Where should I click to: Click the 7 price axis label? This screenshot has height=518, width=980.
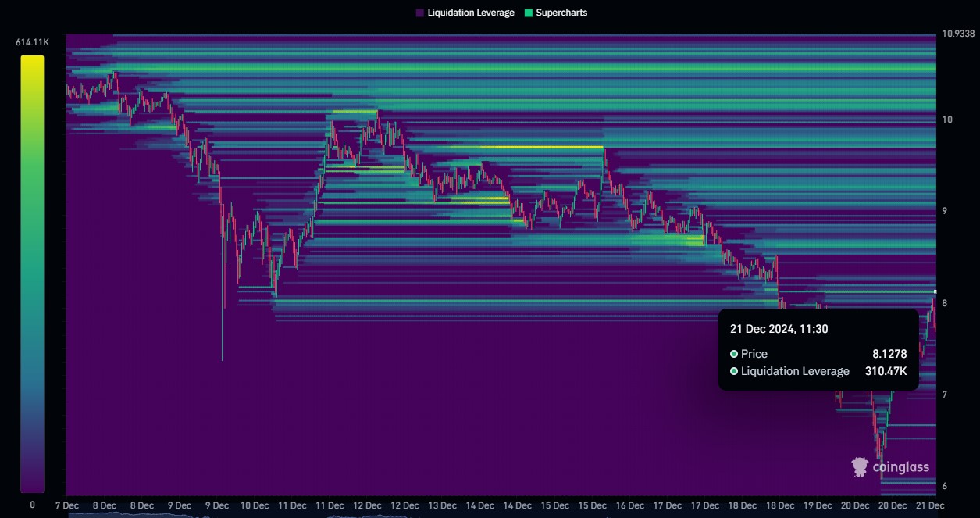click(x=945, y=395)
